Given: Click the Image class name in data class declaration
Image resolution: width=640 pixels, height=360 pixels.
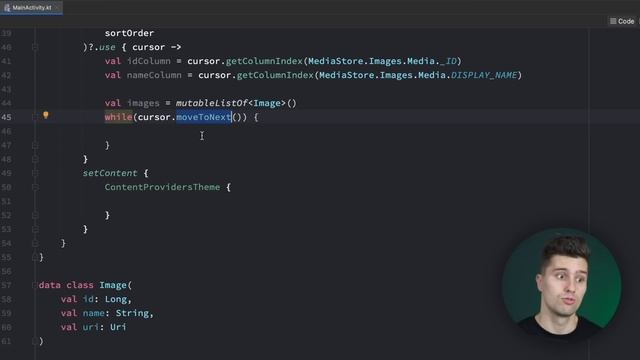Looking at the screenshot, I should [x=113, y=285].
